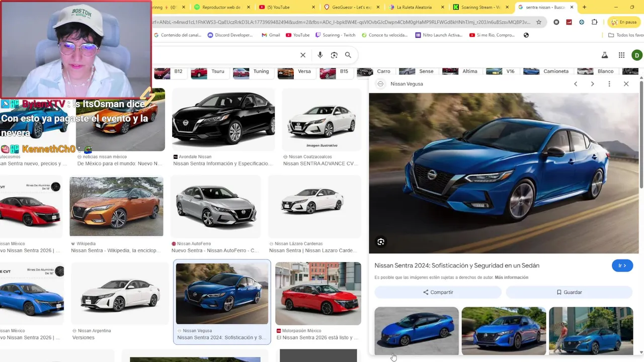Filter images by the Sense chip
Screen dimensions: 644x362
pyautogui.click(x=417, y=71)
